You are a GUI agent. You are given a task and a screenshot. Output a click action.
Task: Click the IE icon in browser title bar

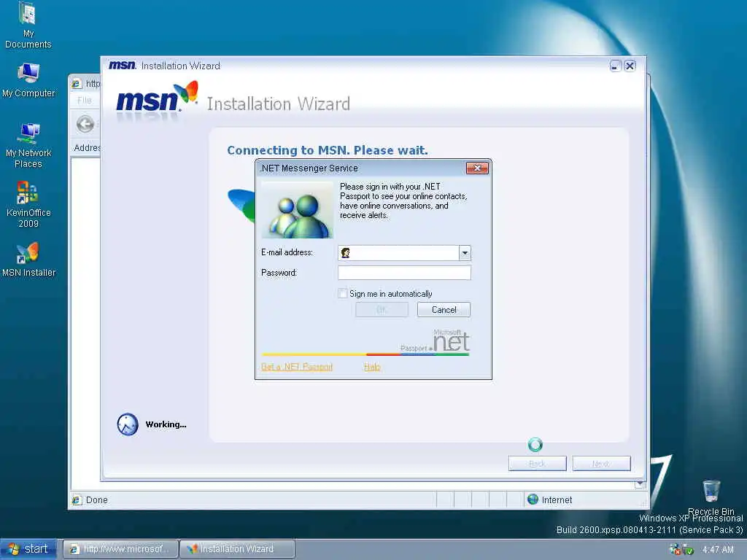(77, 84)
